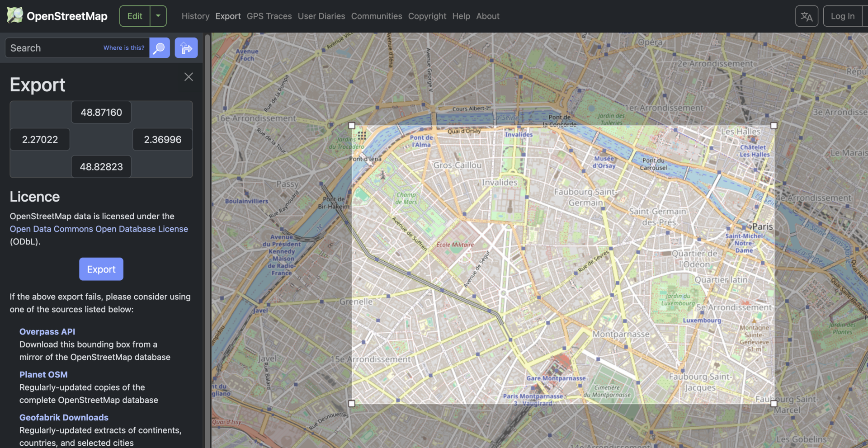Image resolution: width=868 pixels, height=448 pixels.
Task: Click the 'Pont de Bir-Hakeim' label
Action: 334,203
